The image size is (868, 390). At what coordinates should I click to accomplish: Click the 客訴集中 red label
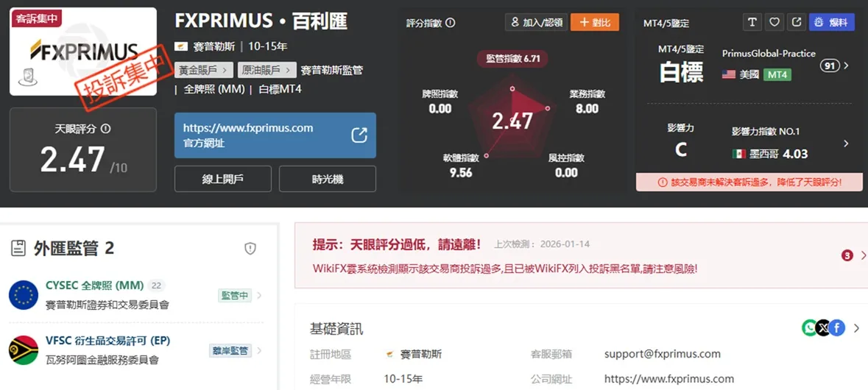point(35,18)
